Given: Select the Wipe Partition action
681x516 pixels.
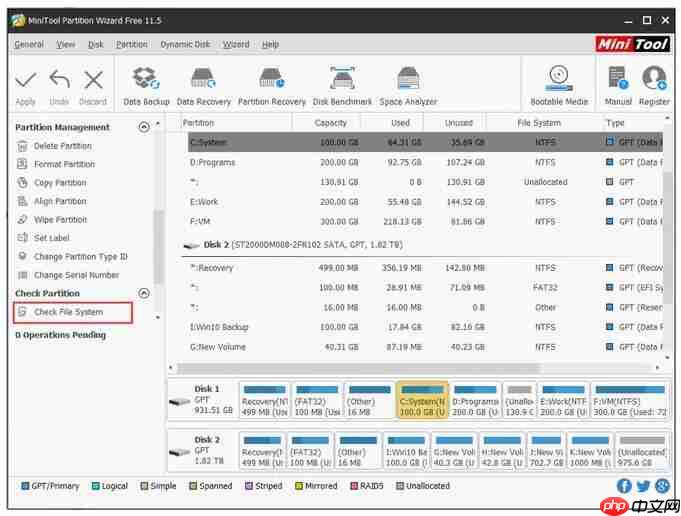Looking at the screenshot, I should (60, 220).
